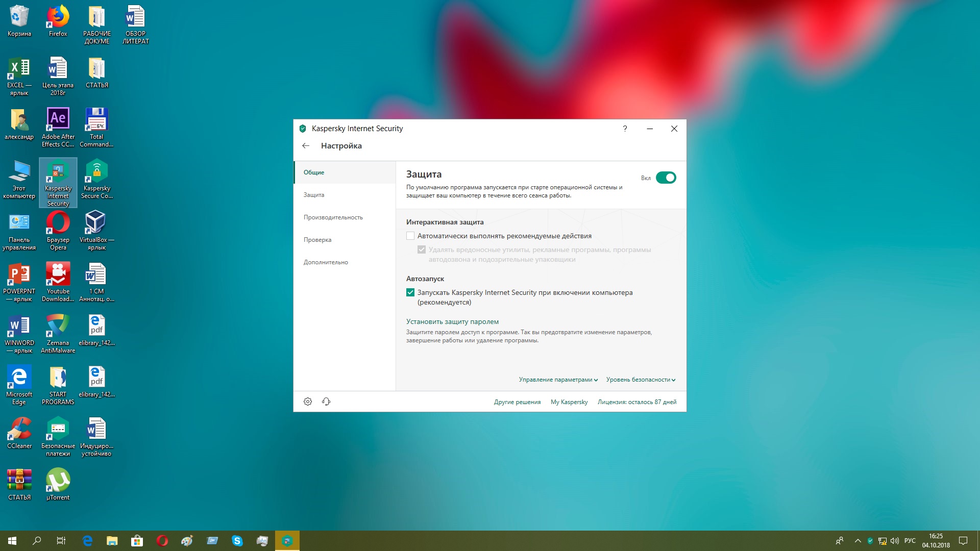Screen dimensions: 980x551
Task: Switch to the Производительность settings section
Action: [333, 217]
